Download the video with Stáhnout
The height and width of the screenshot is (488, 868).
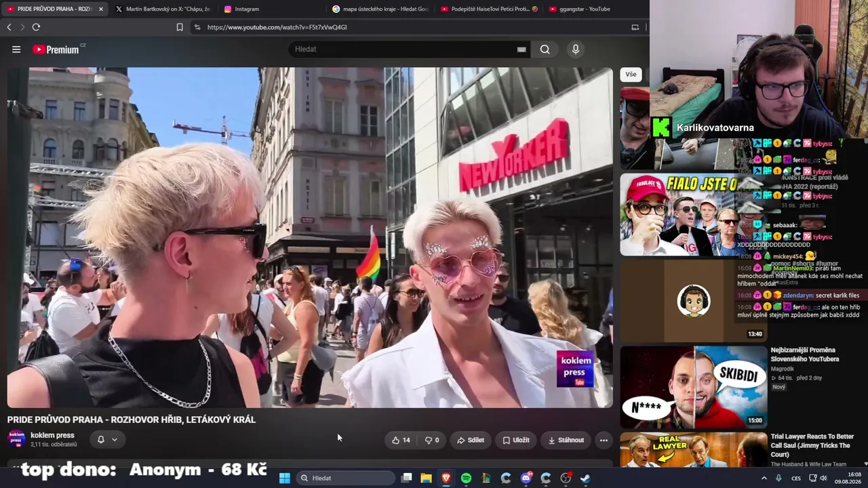(566, 440)
